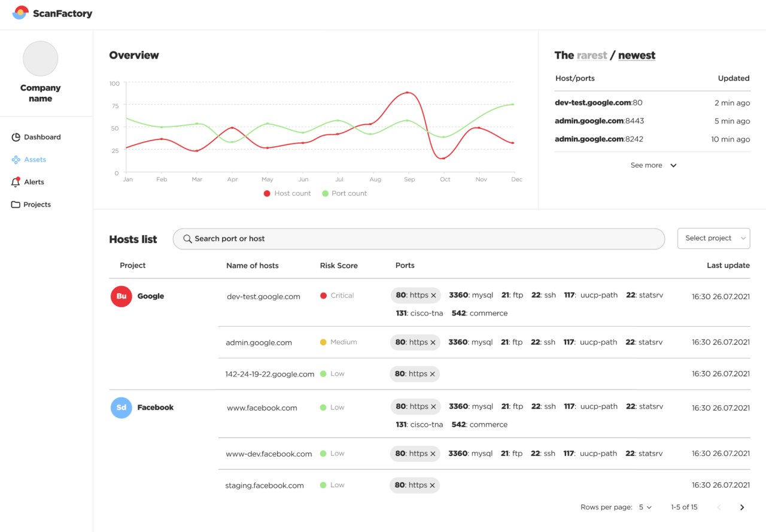Click host name staging.facebook.com
The height and width of the screenshot is (532, 766).
tap(265, 485)
